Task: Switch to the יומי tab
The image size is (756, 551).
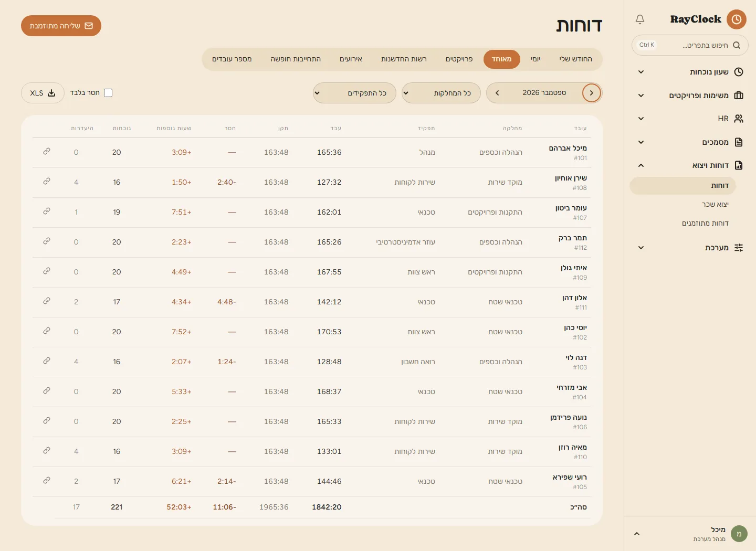Action: coord(535,59)
